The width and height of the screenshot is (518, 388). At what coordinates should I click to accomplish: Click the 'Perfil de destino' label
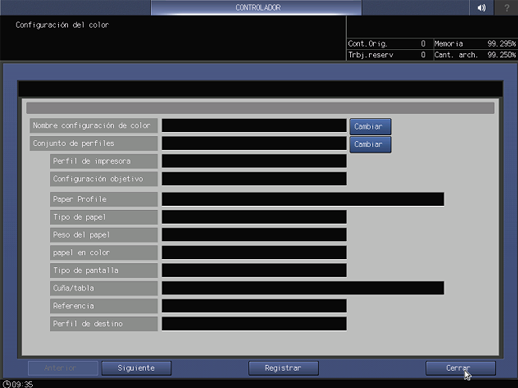(104, 324)
